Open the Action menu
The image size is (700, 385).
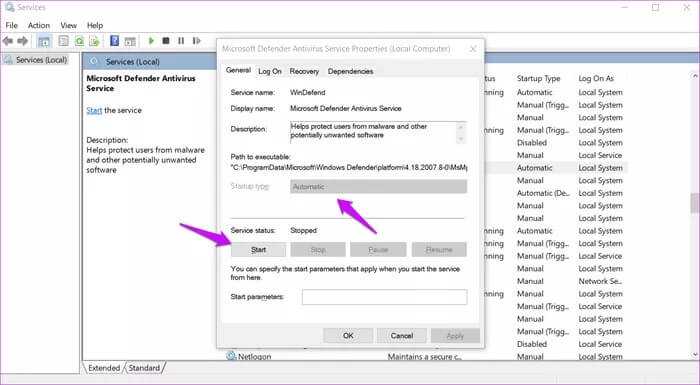click(39, 25)
